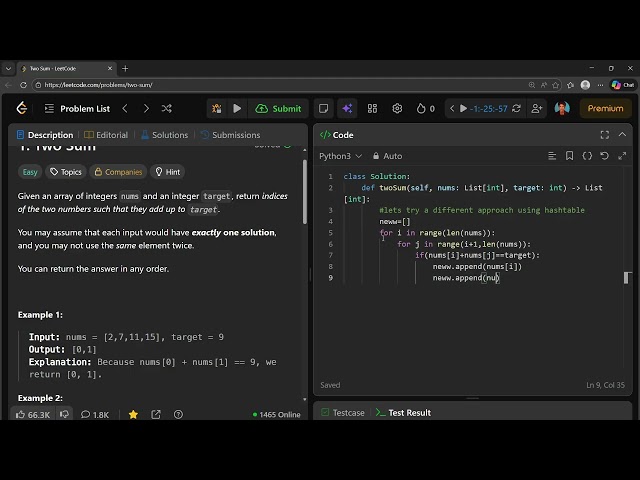The height and width of the screenshot is (480, 640).
Task: Click the description panel vertical scrollbar
Action: pyautogui.click(x=305, y=190)
